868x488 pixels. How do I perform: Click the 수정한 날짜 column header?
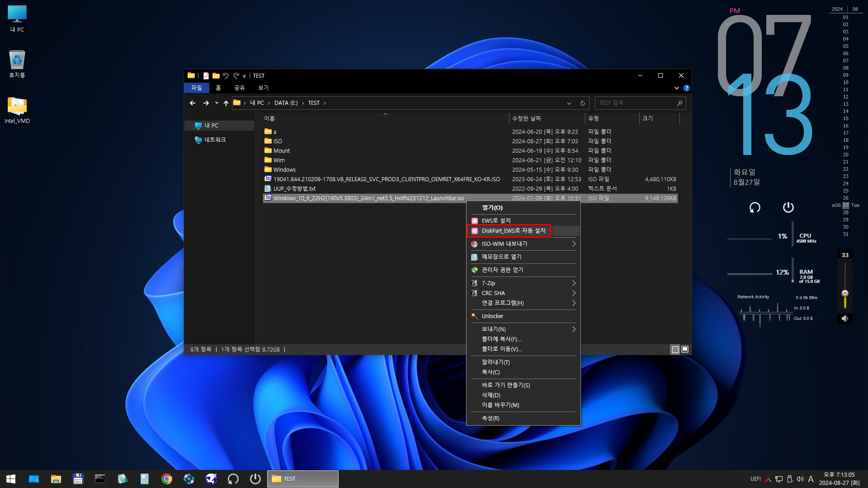coord(547,118)
